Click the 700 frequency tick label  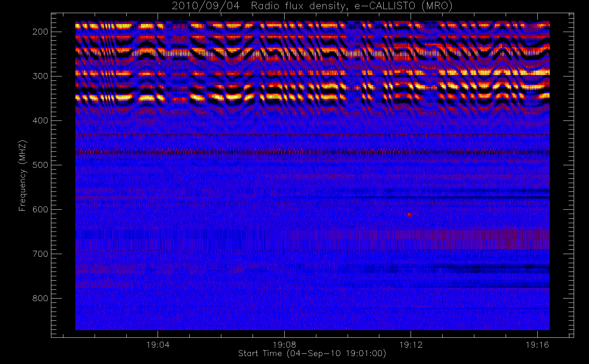[40, 254]
